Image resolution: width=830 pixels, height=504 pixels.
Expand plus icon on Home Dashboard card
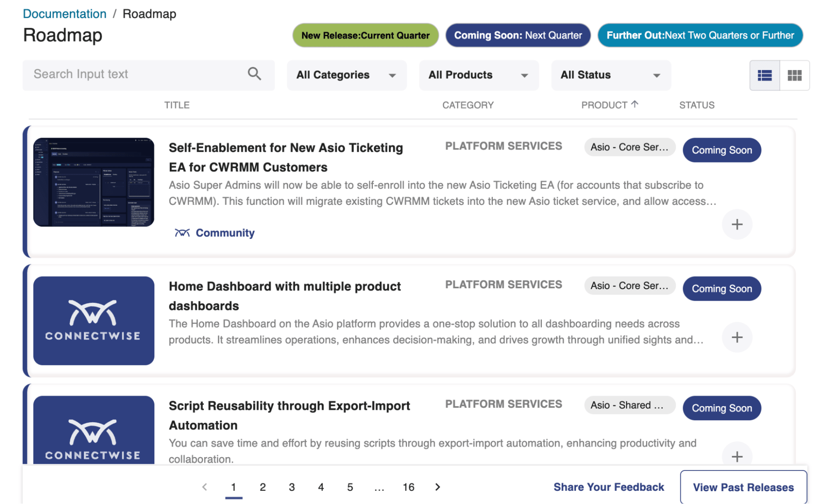737,337
